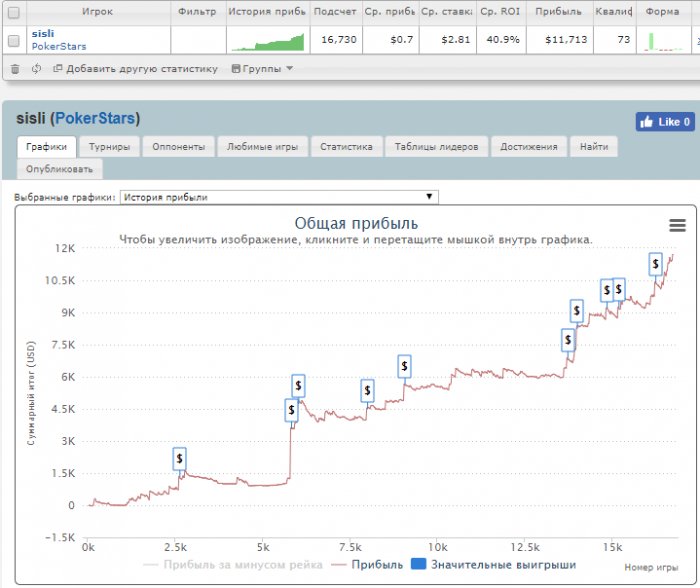Click the left $ marker of the pair near 10K
700x588 pixels.
(607, 291)
